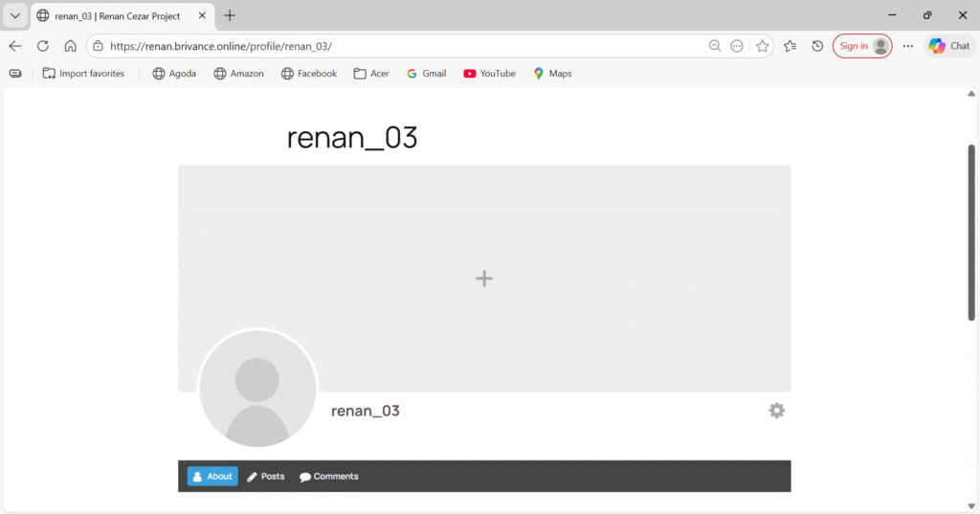Open the Copilot Chat button
Screen dimensions: 980x514
(948, 46)
